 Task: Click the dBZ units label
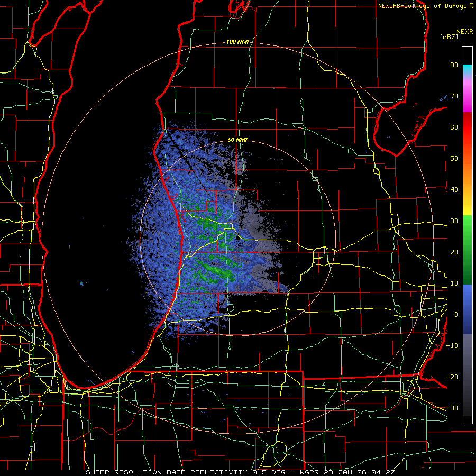click(449, 37)
